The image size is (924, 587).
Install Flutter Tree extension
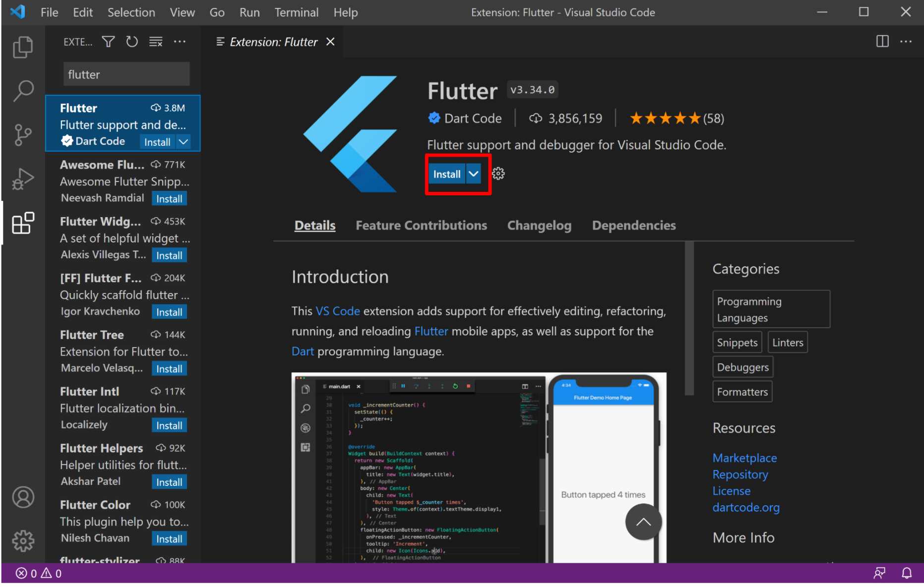pos(169,369)
